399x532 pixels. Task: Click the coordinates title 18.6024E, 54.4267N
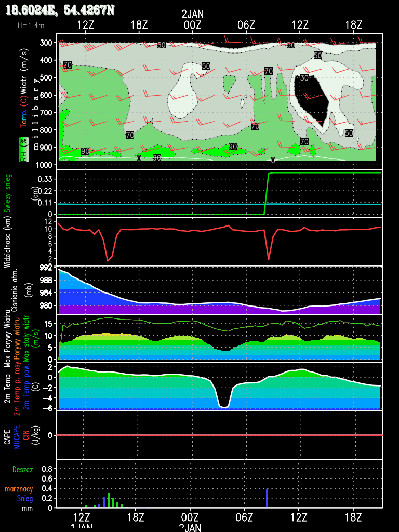click(60, 10)
